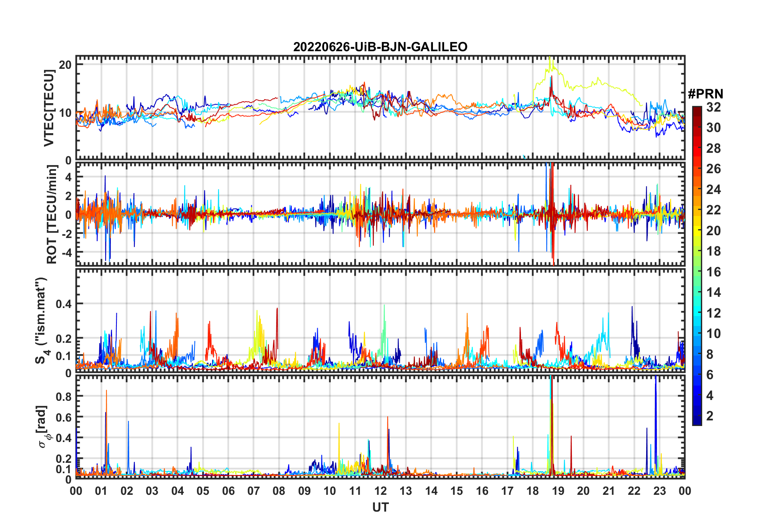The image size is (761, 532).
Task: Select x-axis hour tick 07
Action: click(x=254, y=491)
